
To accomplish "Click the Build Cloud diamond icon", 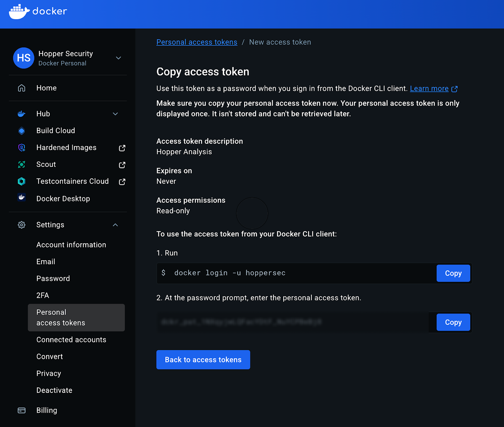I will pos(21,131).
